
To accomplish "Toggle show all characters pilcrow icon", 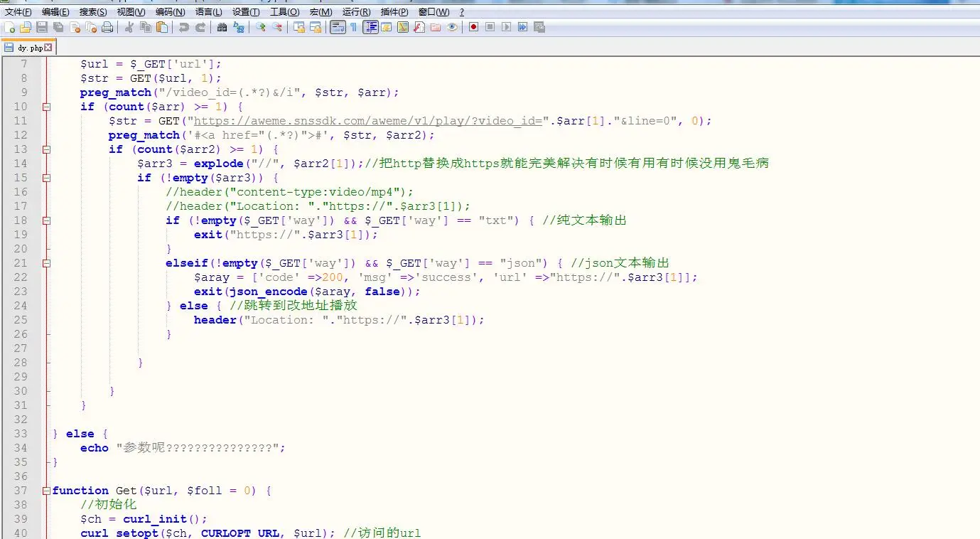I will [x=353, y=28].
